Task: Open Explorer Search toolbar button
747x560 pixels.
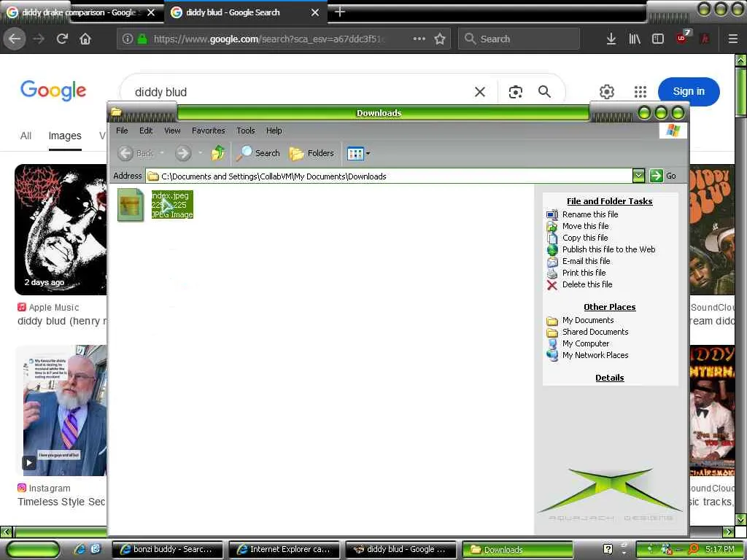Action: coord(258,153)
